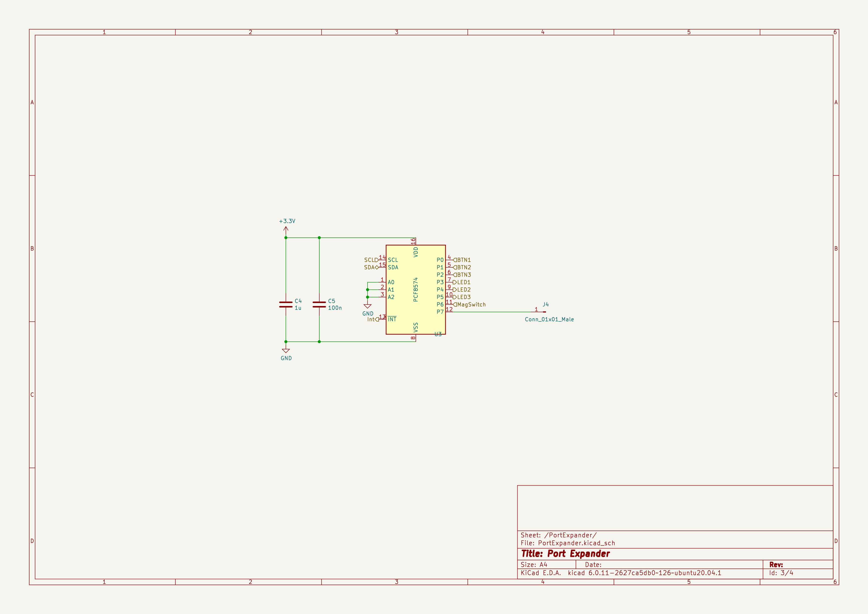The height and width of the screenshot is (614, 868).
Task: Click the INT pin name inside the chip
Action: (392, 319)
